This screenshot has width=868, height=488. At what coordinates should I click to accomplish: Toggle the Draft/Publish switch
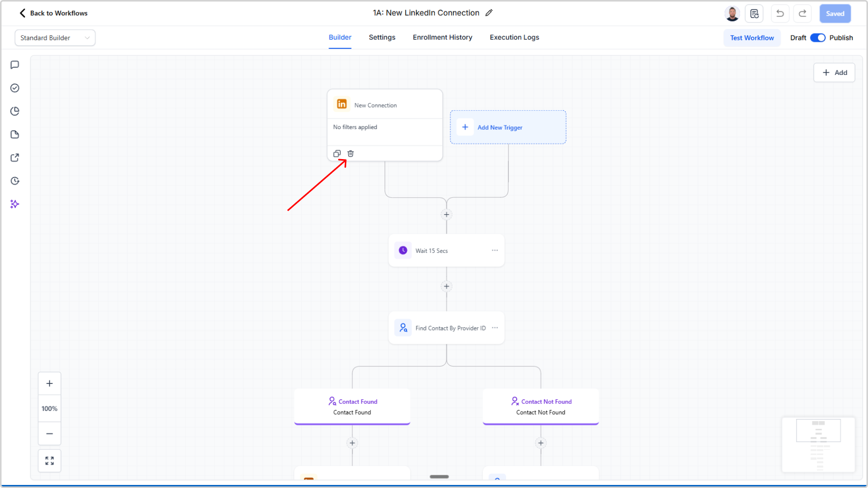[x=818, y=38]
